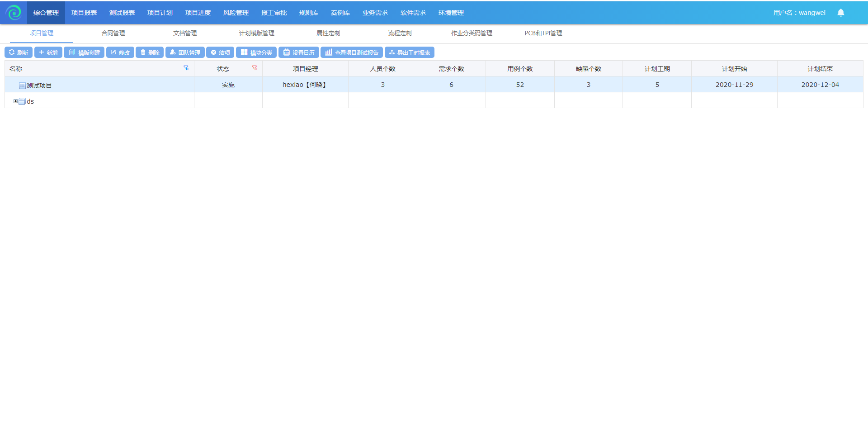Open 设置日历 calendar settings
This screenshot has height=439, width=868.
299,52
